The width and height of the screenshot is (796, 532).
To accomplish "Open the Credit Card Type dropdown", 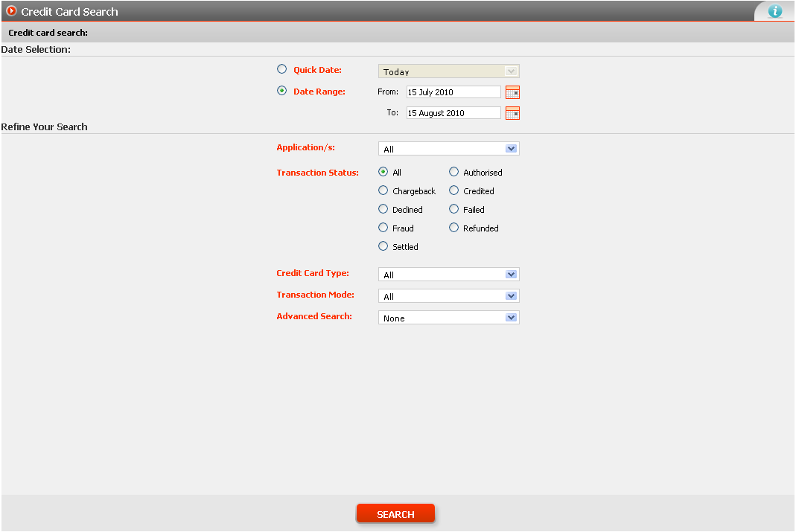I will 449,275.
